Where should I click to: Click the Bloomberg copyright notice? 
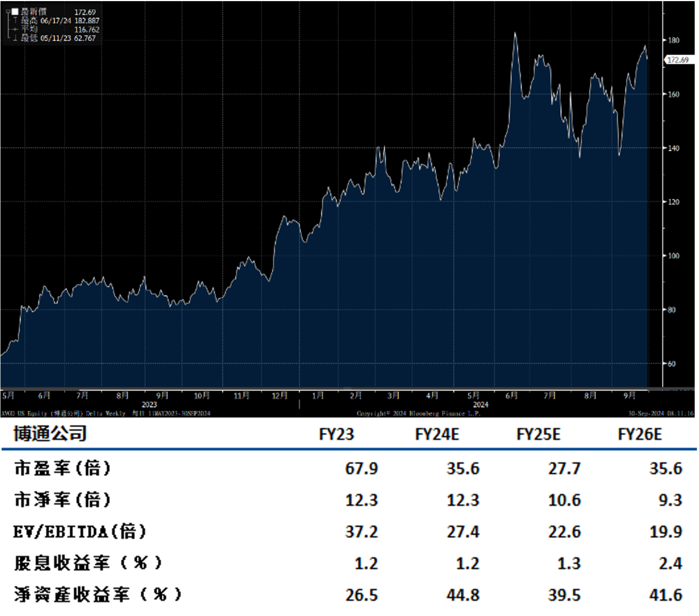pyautogui.click(x=418, y=413)
